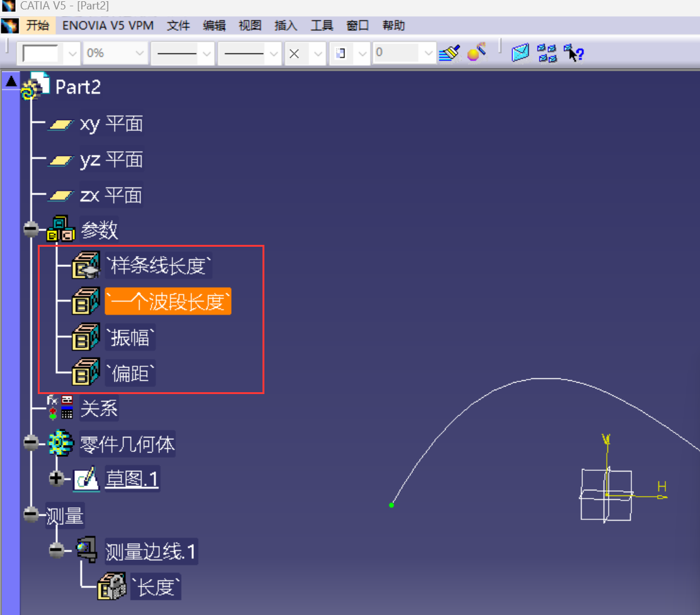
Task: Click the CATIA icon left of 开始
Action: coord(9,25)
